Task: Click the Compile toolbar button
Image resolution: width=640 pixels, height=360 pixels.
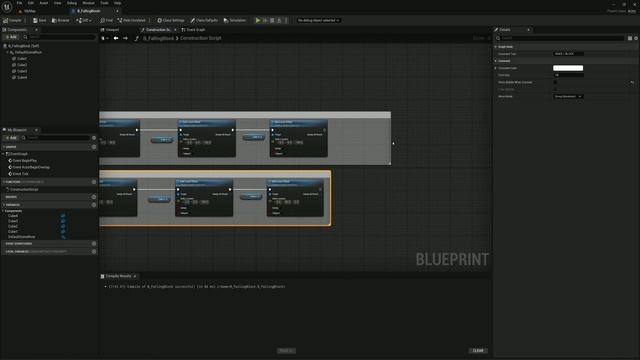Action: coord(13,20)
